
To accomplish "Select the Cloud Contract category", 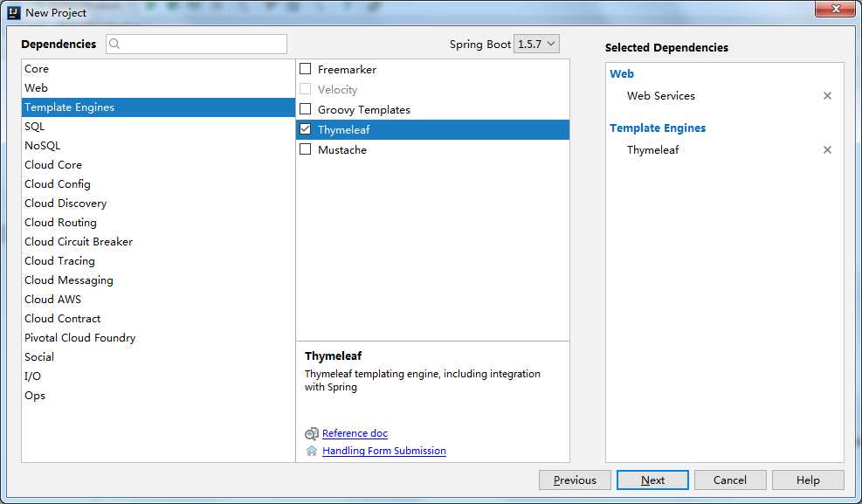I will 158,319.
